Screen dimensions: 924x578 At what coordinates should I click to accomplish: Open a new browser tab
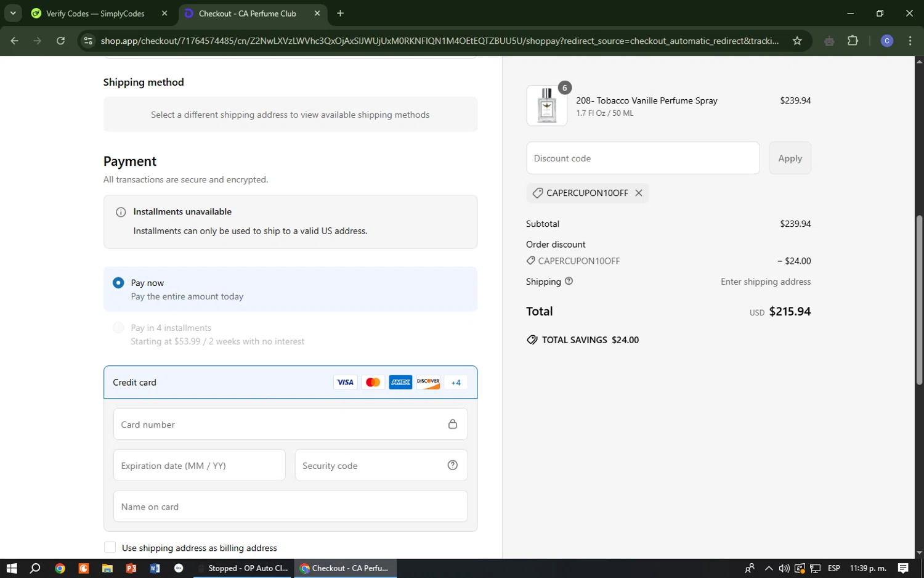[340, 13]
